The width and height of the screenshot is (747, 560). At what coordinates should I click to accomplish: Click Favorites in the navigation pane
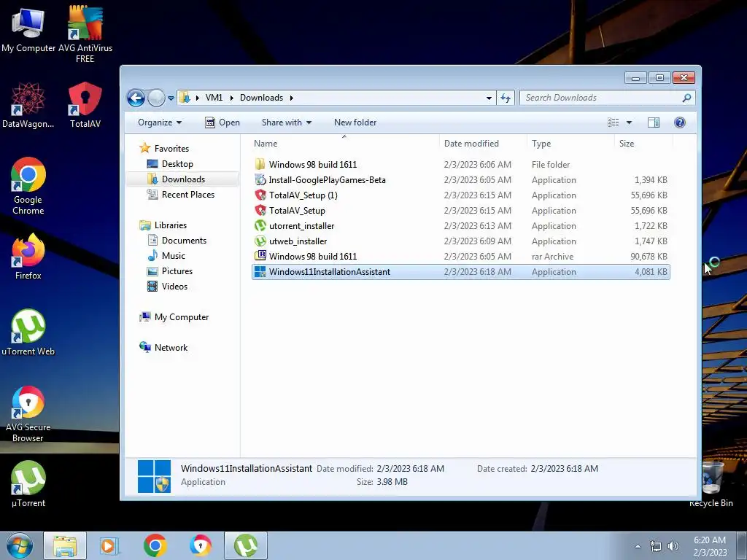coord(164,149)
